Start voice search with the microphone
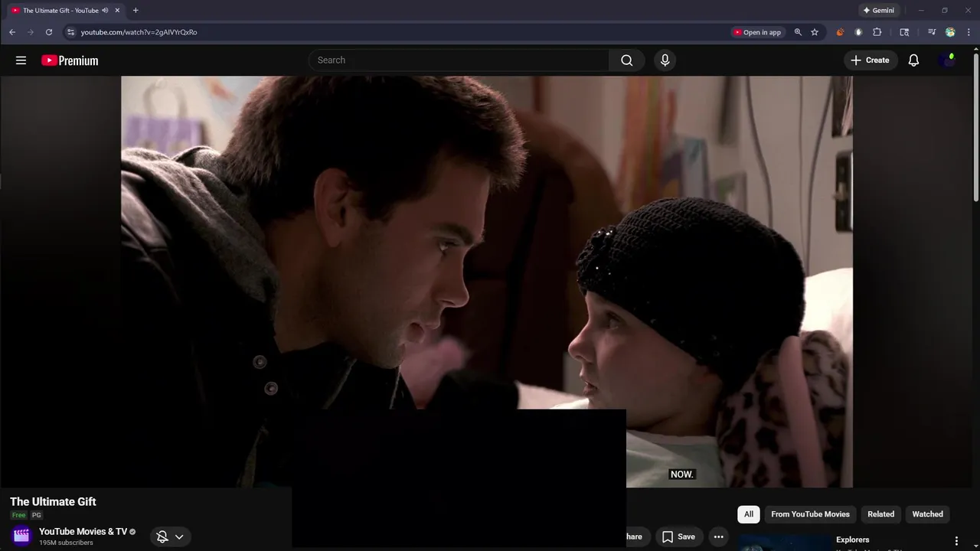 pos(665,60)
